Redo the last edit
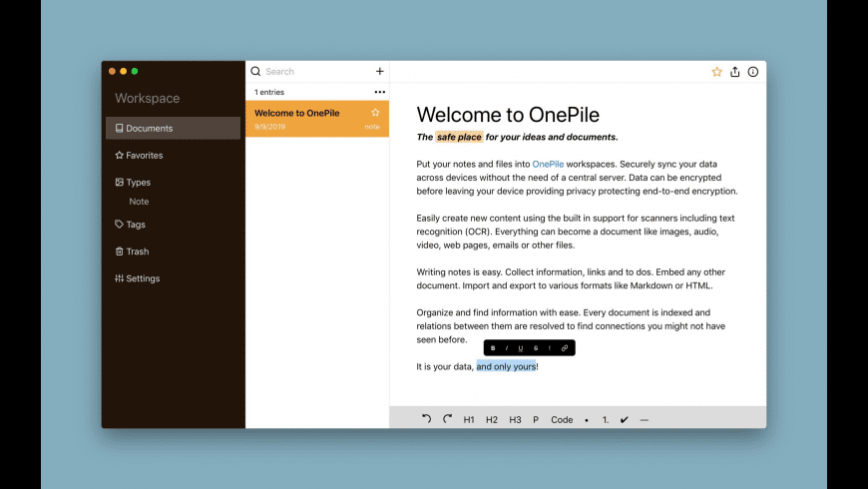Screen dimensions: 868x489 point(447,419)
